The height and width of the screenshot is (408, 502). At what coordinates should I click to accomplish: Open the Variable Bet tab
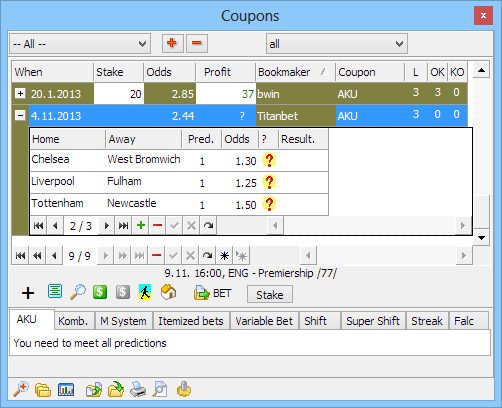(264, 321)
